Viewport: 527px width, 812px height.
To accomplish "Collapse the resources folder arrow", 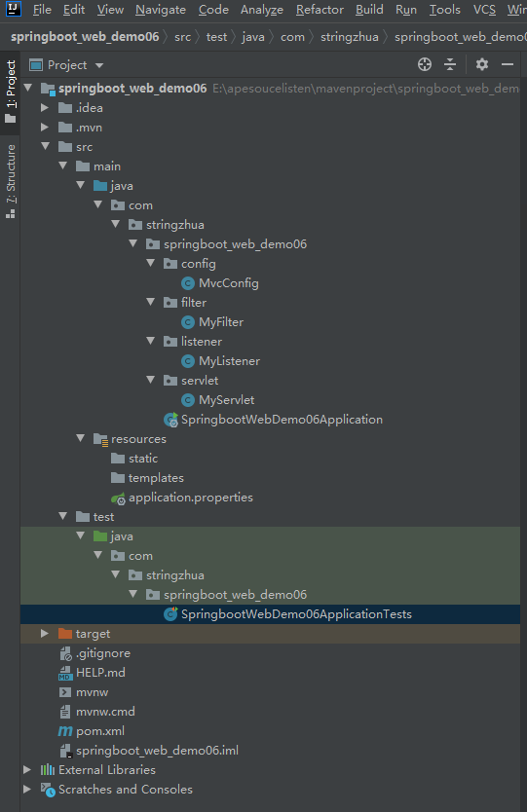I will tap(81, 439).
